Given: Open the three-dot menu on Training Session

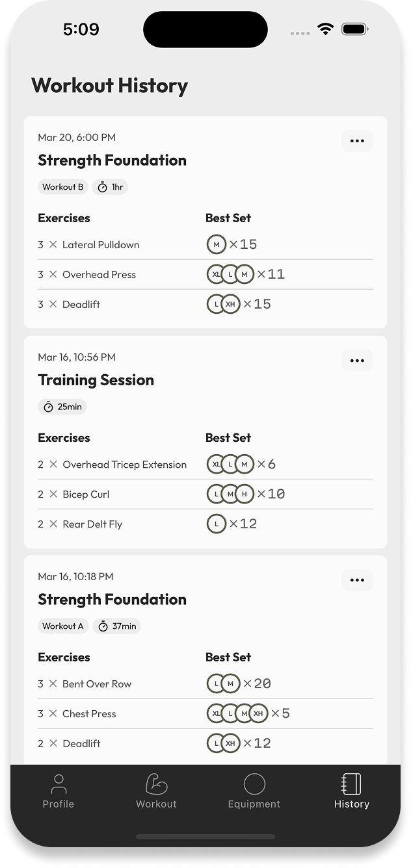Looking at the screenshot, I should click(356, 360).
